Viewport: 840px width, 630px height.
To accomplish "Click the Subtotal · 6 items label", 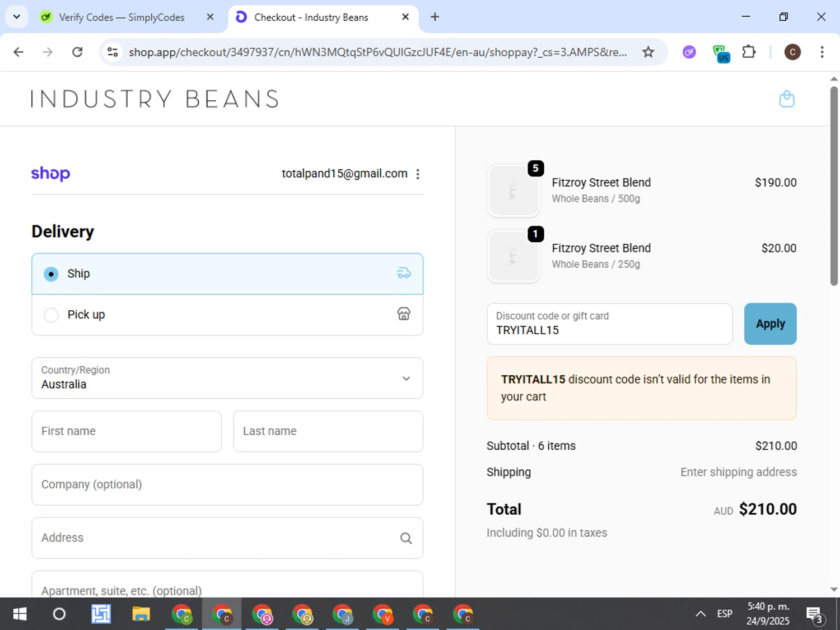I will (x=531, y=446).
